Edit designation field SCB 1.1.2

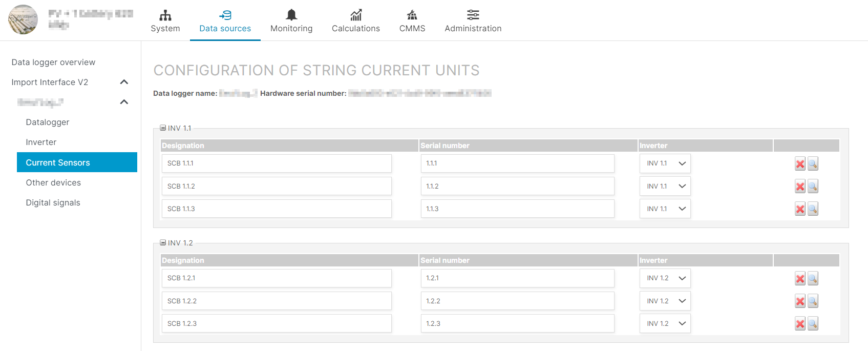(x=277, y=186)
